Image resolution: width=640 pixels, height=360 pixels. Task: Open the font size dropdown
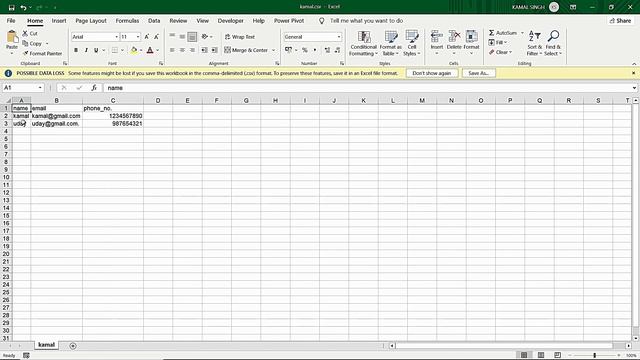pyautogui.click(x=138, y=37)
